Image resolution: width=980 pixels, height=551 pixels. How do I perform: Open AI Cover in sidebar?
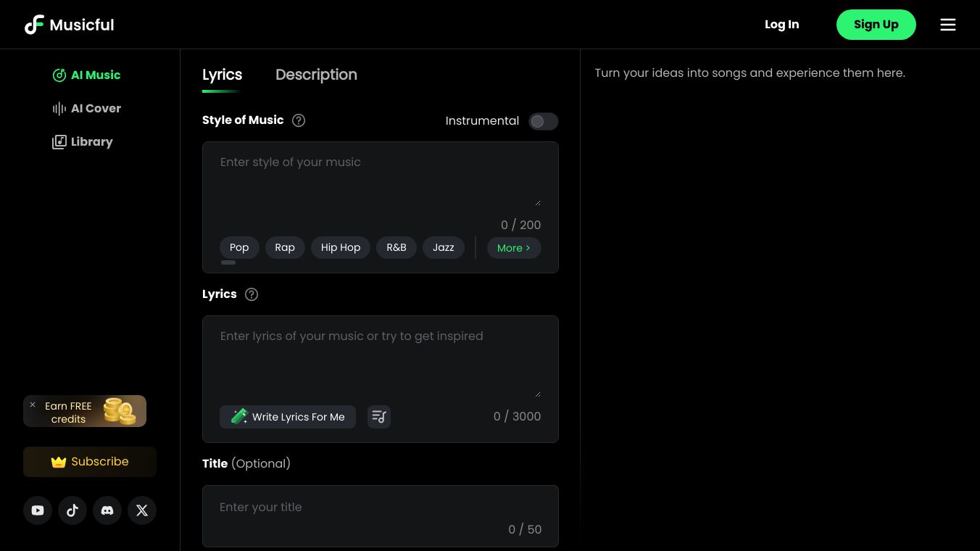(x=87, y=109)
